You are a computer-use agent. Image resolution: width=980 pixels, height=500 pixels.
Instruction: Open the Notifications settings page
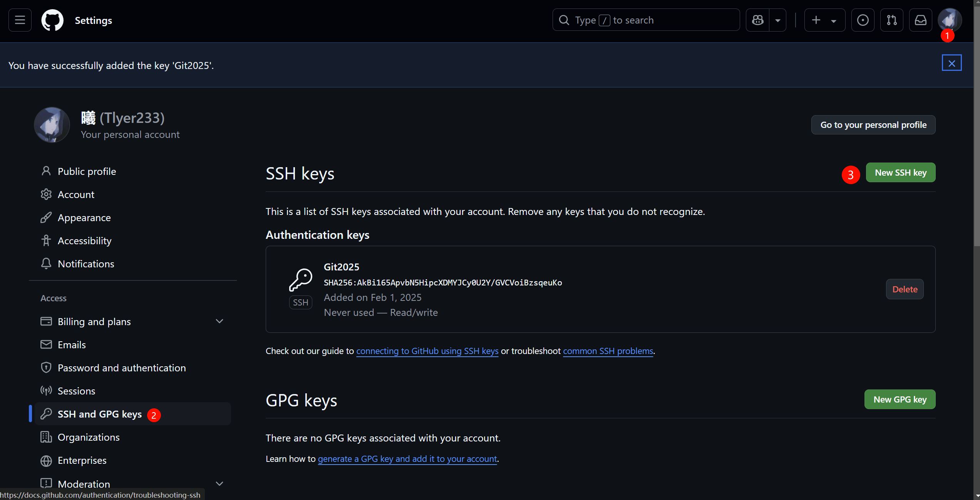coord(86,264)
